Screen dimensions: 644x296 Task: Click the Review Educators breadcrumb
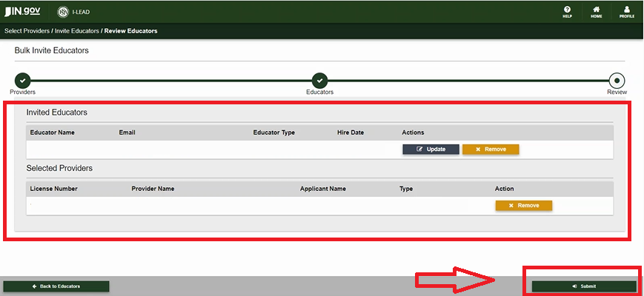(x=130, y=31)
